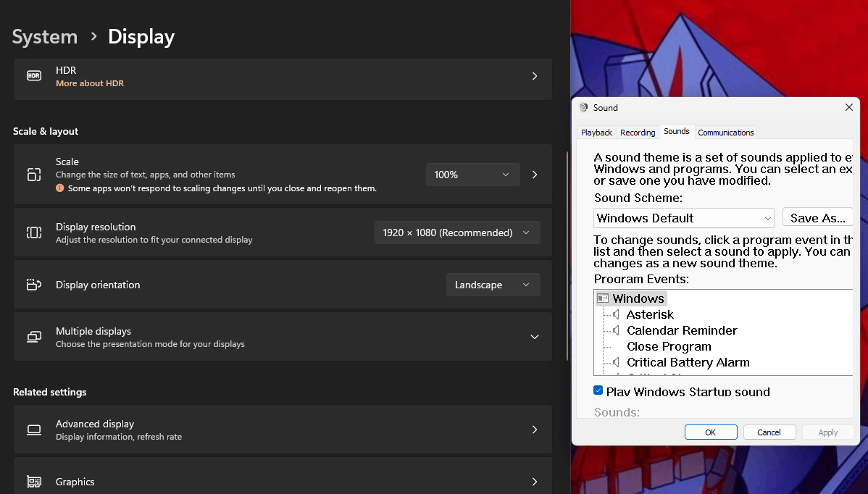The image size is (868, 494).
Task: Click the Multiple displays icon
Action: (x=34, y=337)
